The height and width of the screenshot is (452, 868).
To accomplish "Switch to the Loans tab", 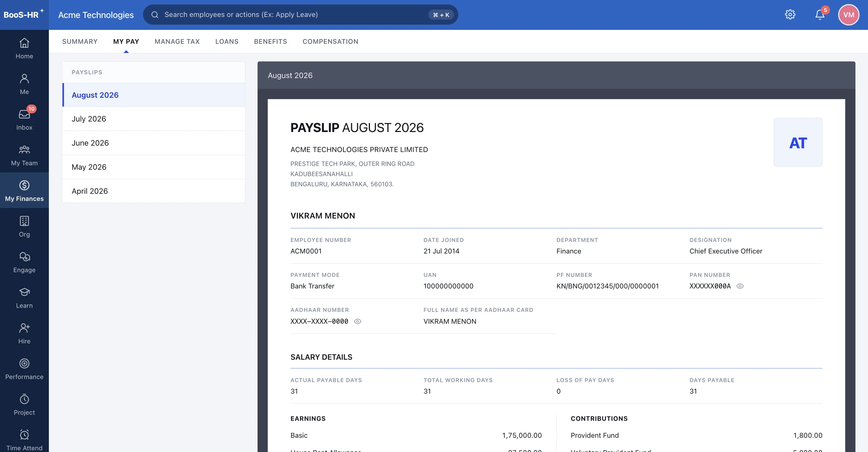I will pos(227,41).
